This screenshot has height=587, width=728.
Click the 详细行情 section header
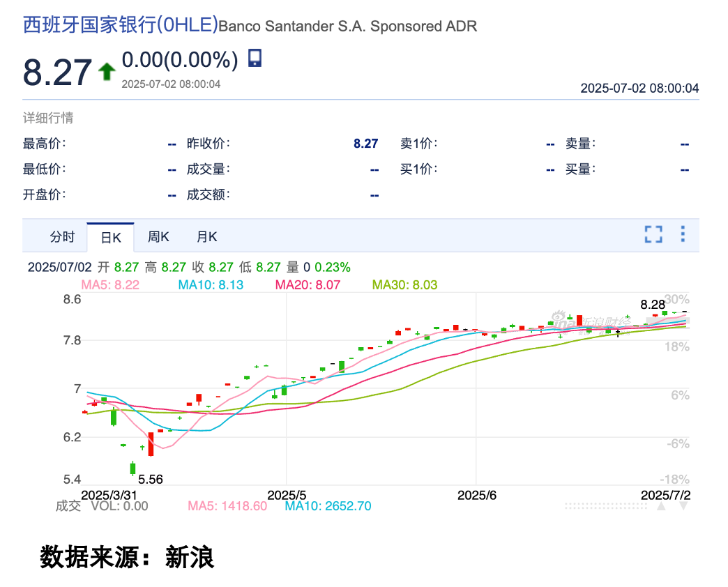coord(48,119)
